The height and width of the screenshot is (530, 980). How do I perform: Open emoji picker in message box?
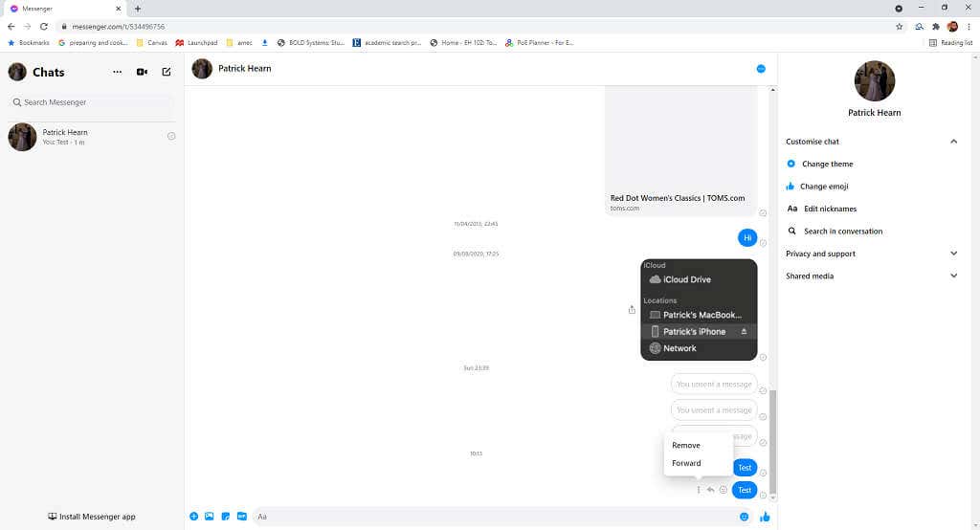(744, 517)
